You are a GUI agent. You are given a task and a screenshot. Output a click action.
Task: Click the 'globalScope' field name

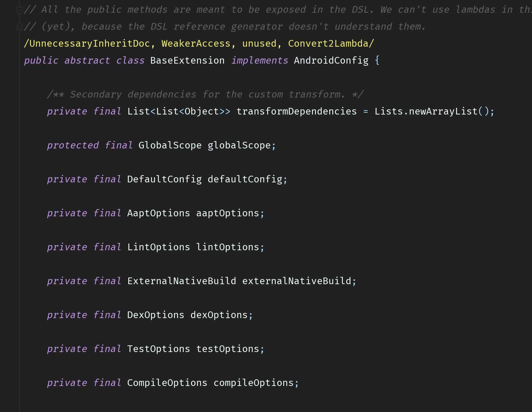[239, 145]
